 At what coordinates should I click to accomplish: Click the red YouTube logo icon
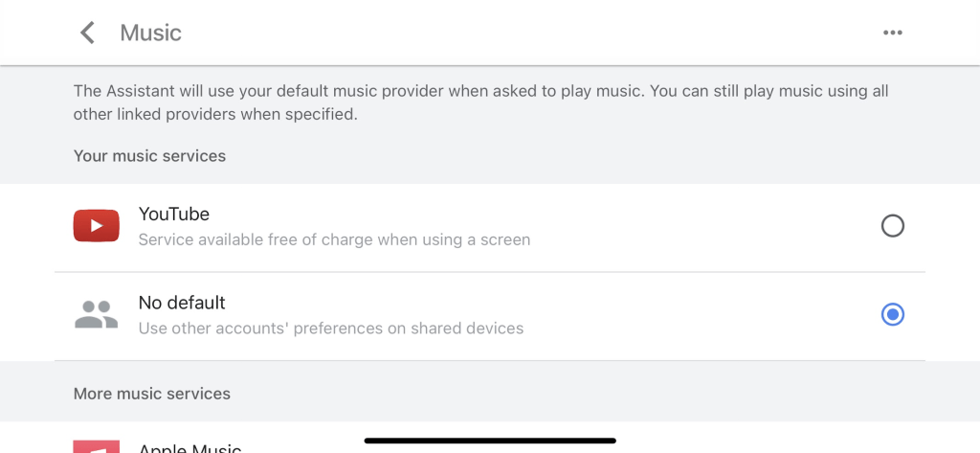(x=97, y=226)
